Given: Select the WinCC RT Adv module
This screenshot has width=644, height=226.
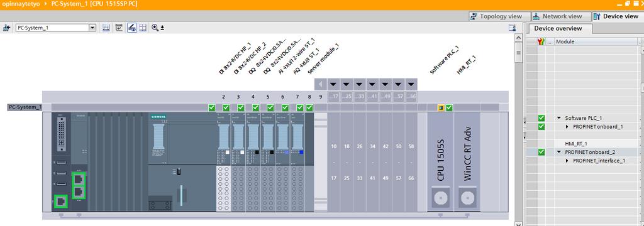Looking at the screenshot, I should (467, 161).
